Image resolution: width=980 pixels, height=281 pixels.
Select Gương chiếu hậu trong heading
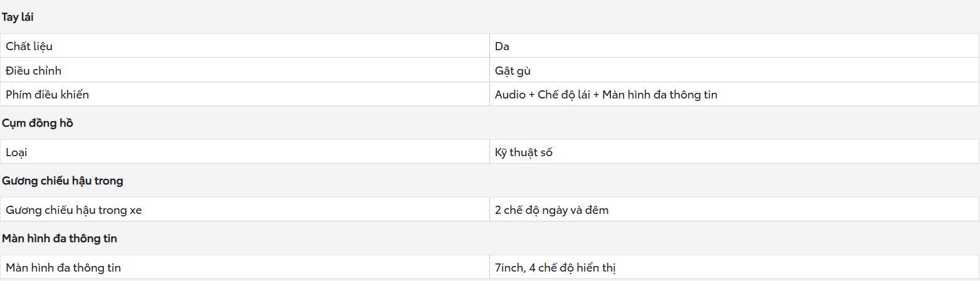click(63, 181)
